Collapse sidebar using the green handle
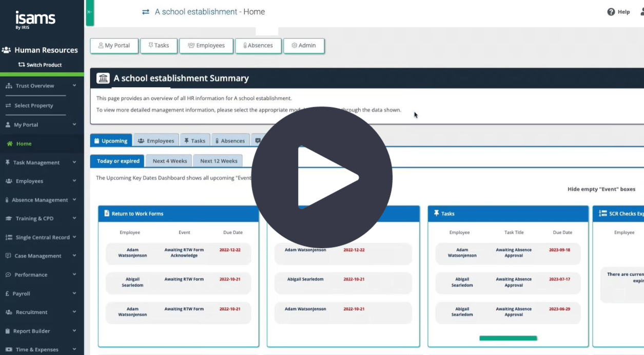Viewport: 644px width, 355px height. click(90, 12)
